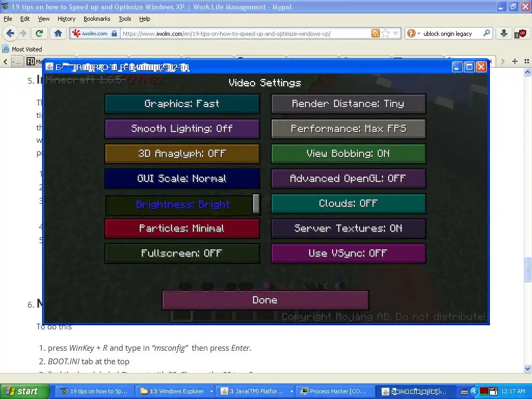
Task: Open the File menu
Action: [x=8, y=19]
